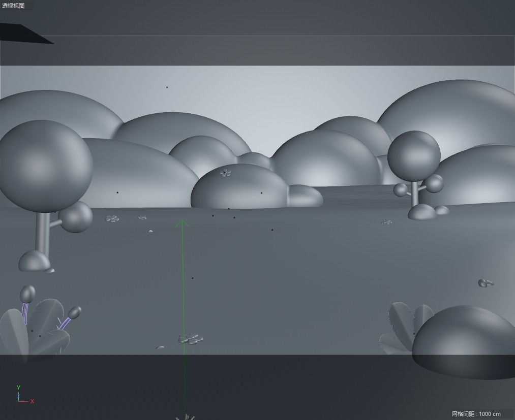Click the XY world axis indicator
Image resolution: width=515 pixels, height=420 pixels.
pyautogui.click(x=25, y=395)
